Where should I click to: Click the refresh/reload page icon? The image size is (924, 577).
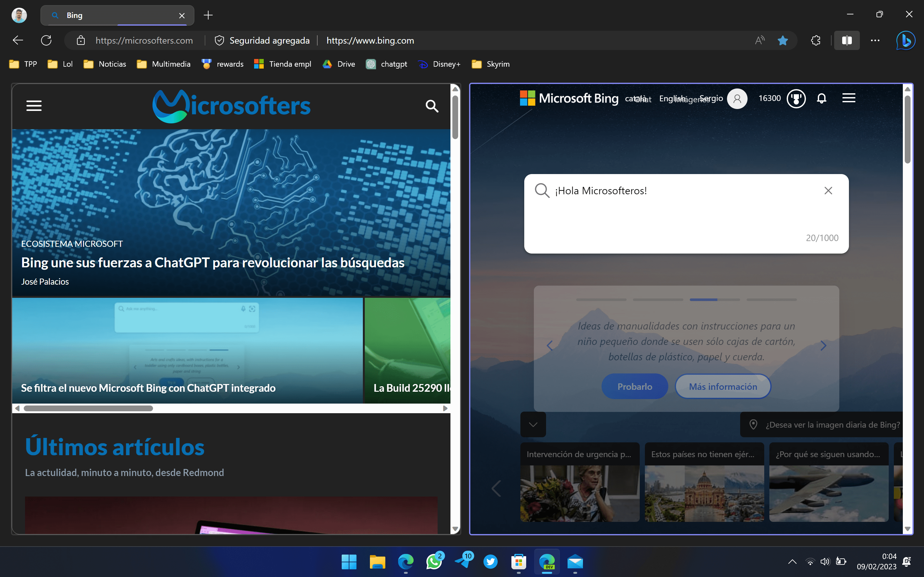tap(46, 40)
